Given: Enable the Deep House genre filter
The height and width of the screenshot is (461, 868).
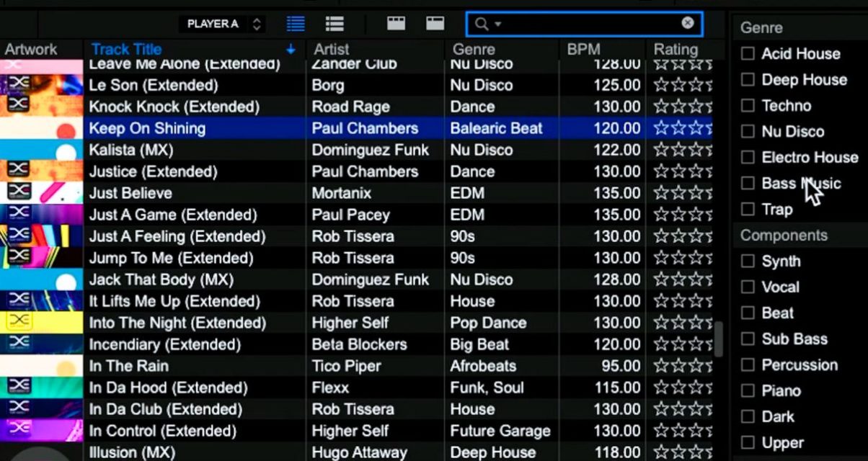Looking at the screenshot, I should tap(747, 79).
